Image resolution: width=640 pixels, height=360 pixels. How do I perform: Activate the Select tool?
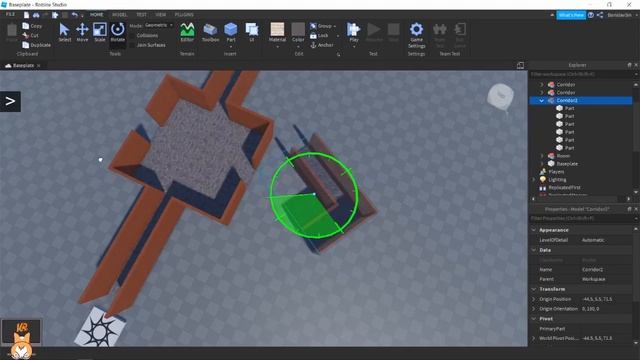click(64, 32)
